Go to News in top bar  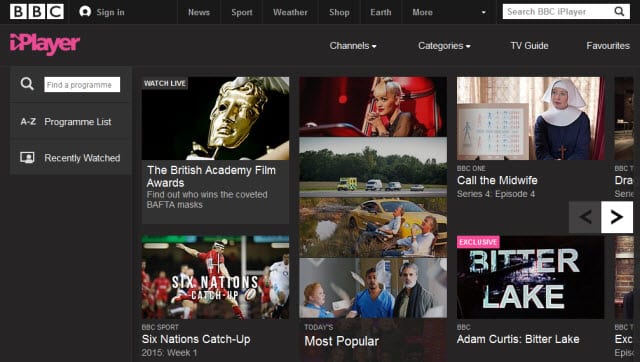pos(199,12)
